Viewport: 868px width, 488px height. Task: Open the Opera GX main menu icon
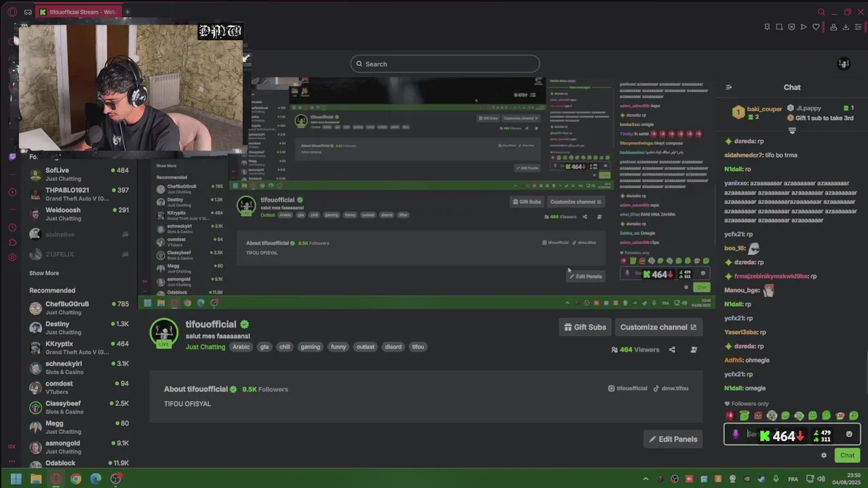[12, 12]
